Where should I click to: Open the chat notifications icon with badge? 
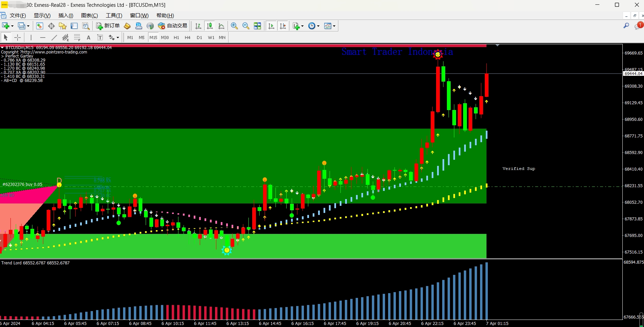click(x=639, y=26)
